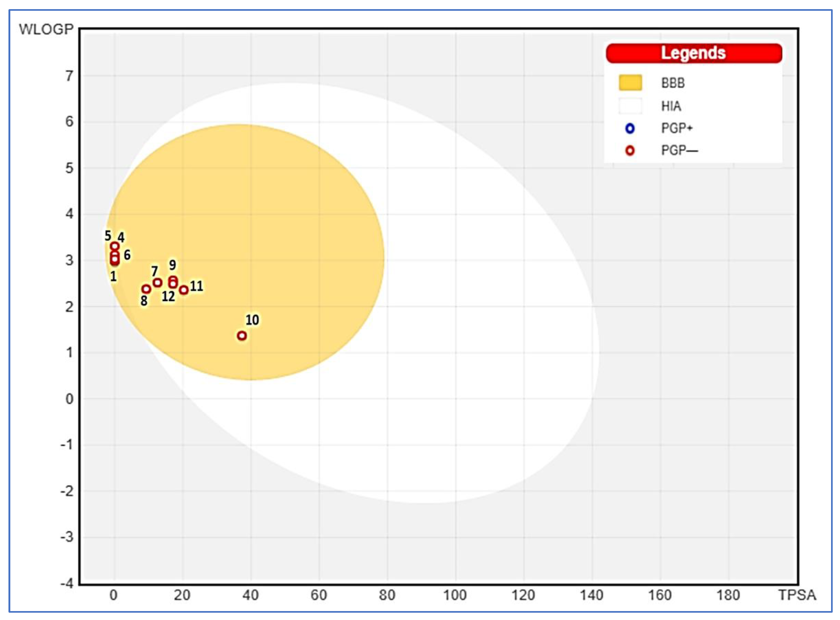Click the number 12 point label
This screenshot has height=620, width=840.
(168, 296)
